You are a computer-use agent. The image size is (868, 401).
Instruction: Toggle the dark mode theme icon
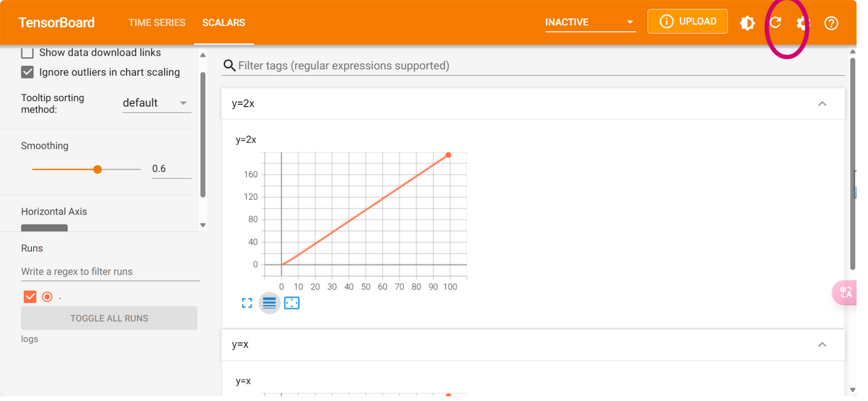click(747, 23)
